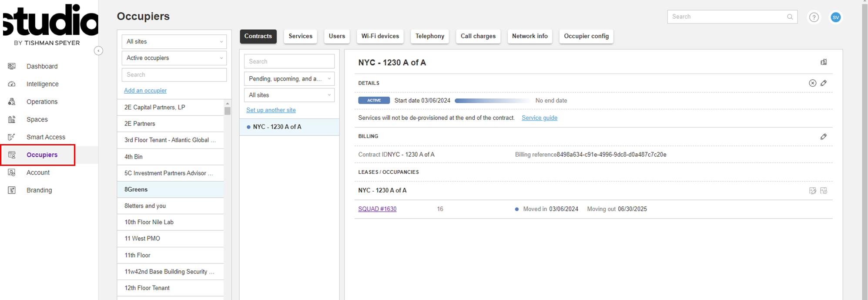
Task: Open the Telephony tab
Action: [429, 36]
